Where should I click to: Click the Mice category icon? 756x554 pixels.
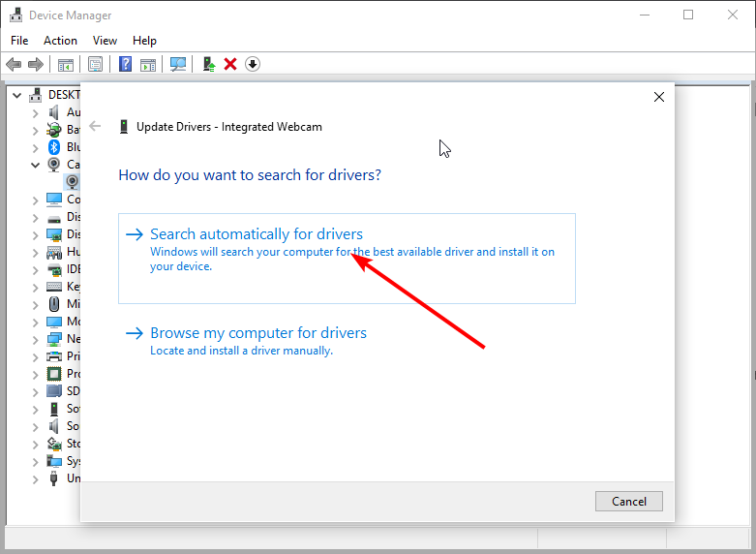[x=54, y=304]
